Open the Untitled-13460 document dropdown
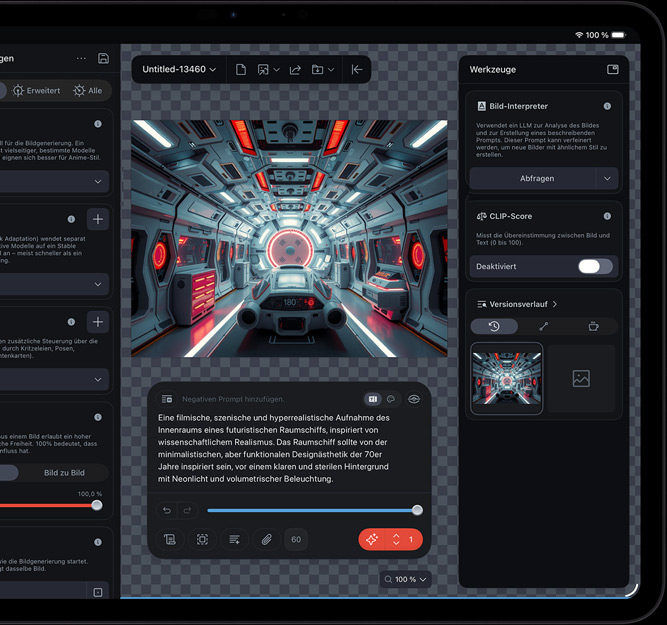Screen dimensions: 667x625 [x=180, y=70]
